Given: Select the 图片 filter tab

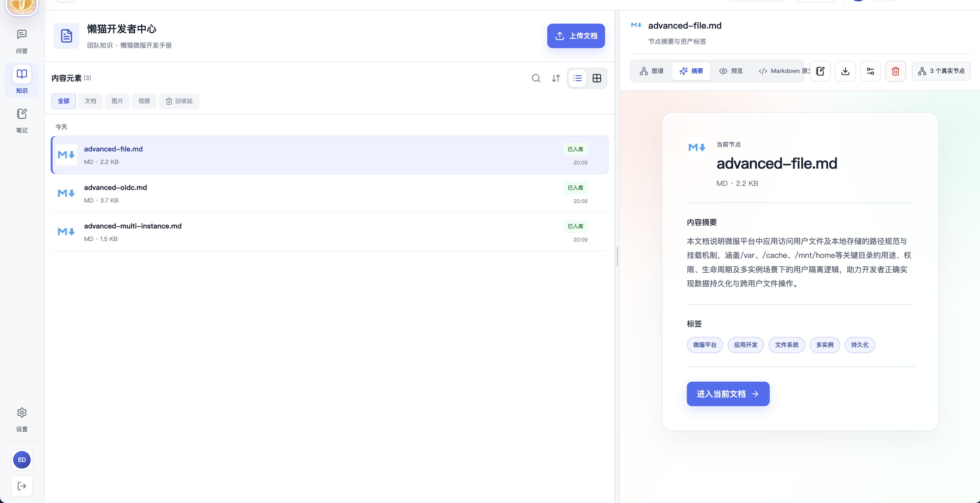Looking at the screenshot, I should (x=117, y=101).
